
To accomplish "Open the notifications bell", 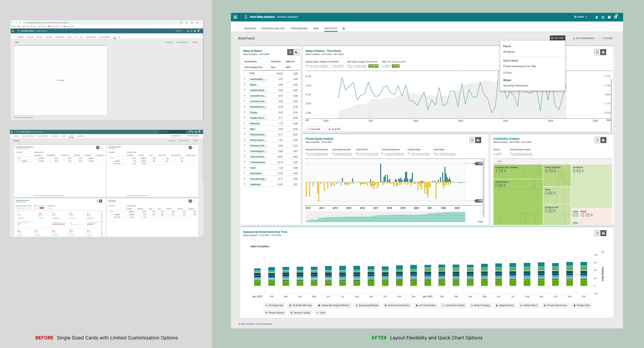I will pos(597,17).
